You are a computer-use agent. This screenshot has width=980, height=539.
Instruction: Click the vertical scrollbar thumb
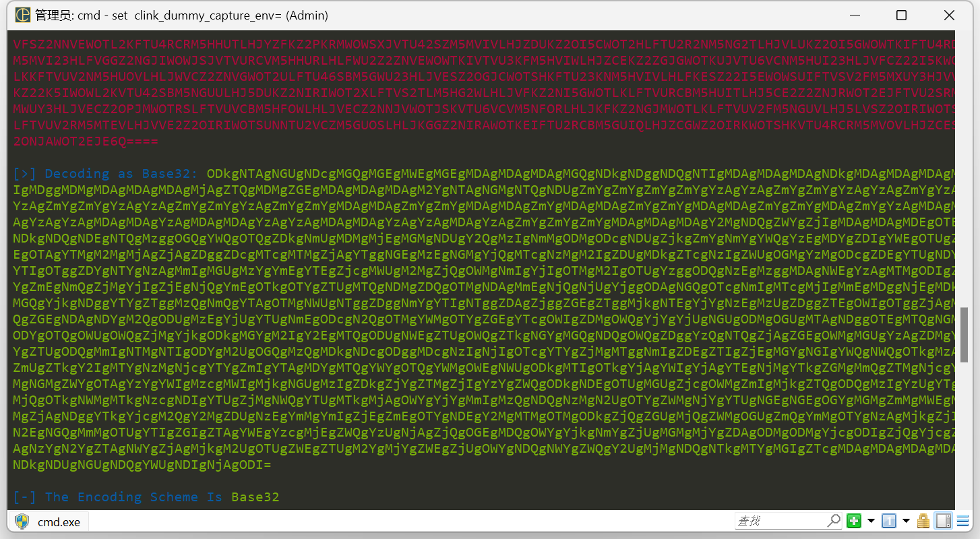tap(964, 334)
